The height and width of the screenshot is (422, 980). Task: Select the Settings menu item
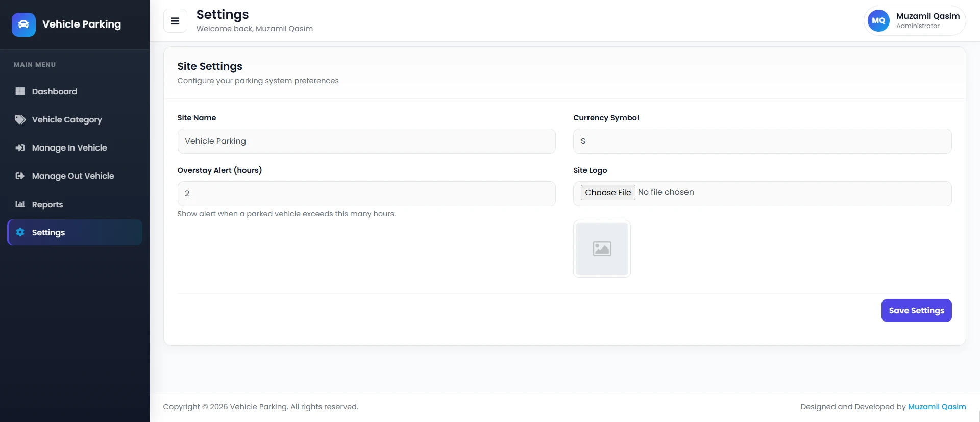click(75, 232)
